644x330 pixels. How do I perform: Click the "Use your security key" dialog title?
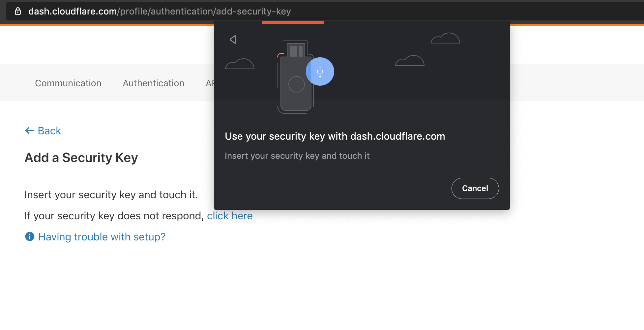click(335, 136)
